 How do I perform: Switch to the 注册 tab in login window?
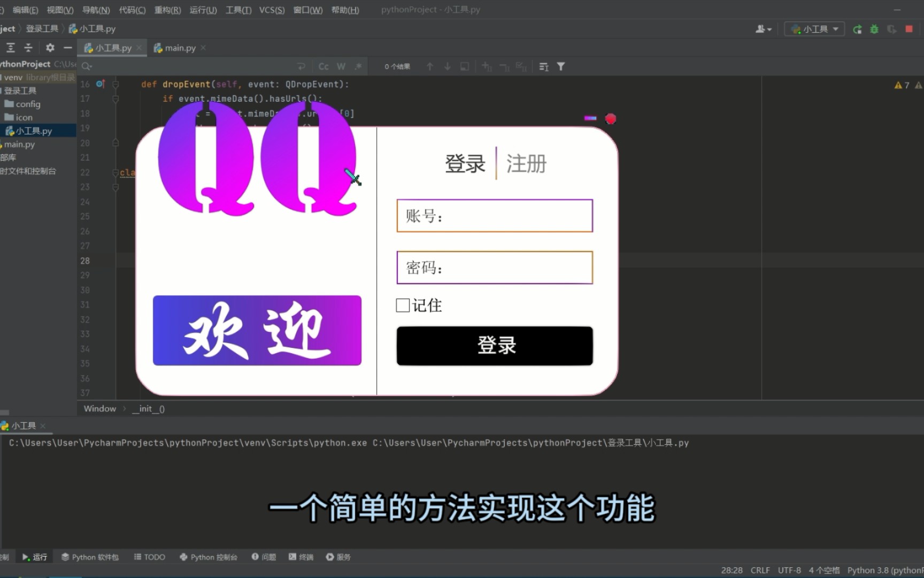(526, 164)
